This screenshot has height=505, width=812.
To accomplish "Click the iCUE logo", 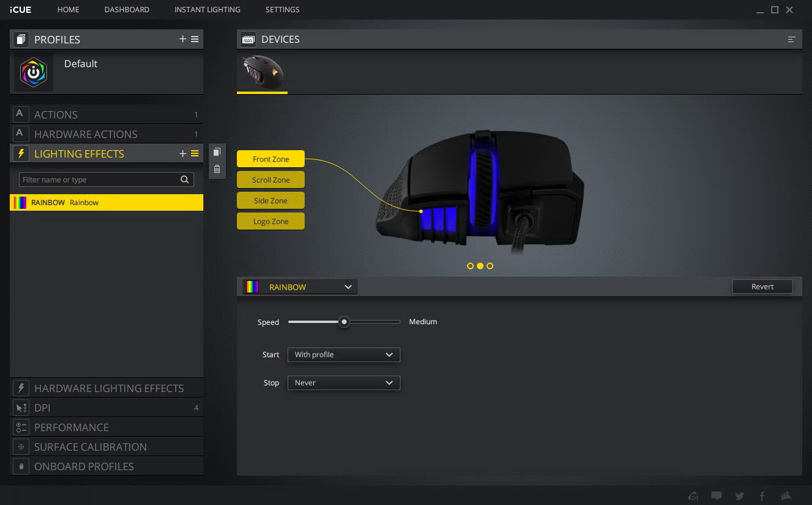I will pyautogui.click(x=21, y=10).
